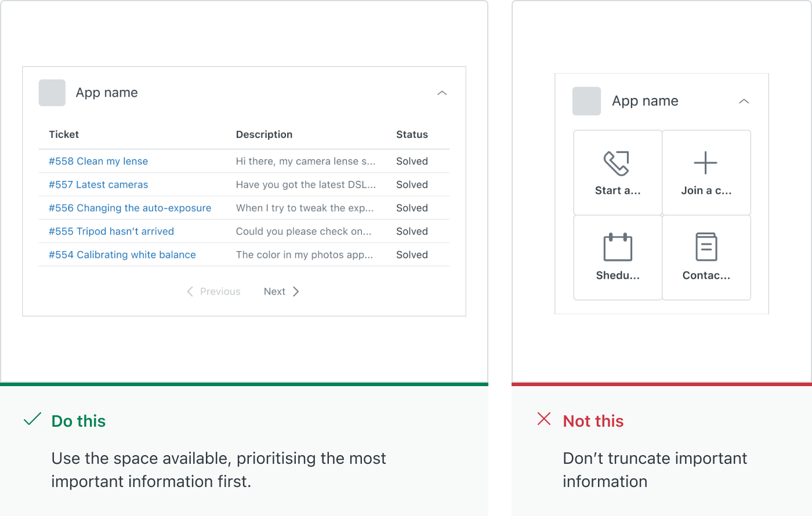Image resolution: width=812 pixels, height=516 pixels.
Task: Click the App name placeholder icon on the right card
Action: (x=586, y=100)
